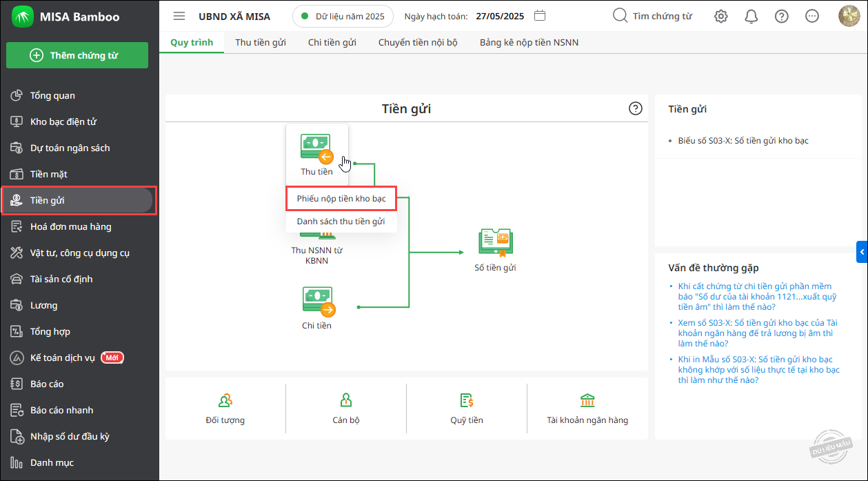868x481 pixels.
Task: Open the Sổ tiền gửi ledger icon
Action: point(495,244)
